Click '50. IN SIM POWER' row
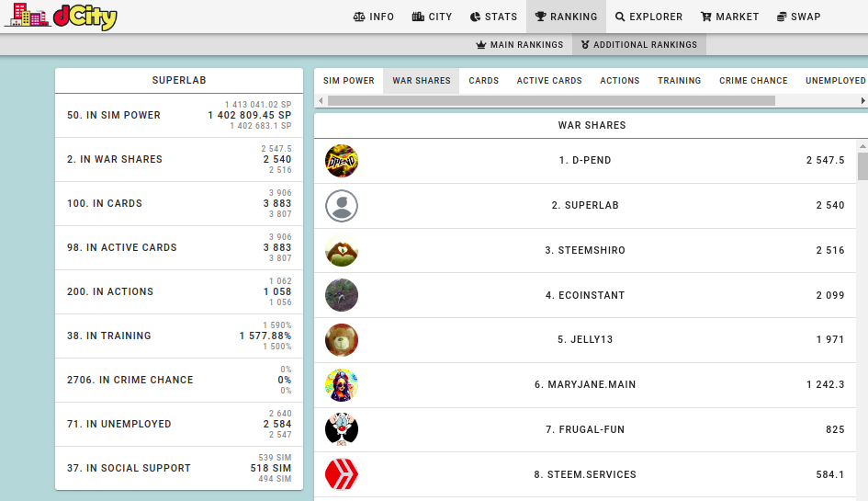868x501 pixels. [x=179, y=115]
